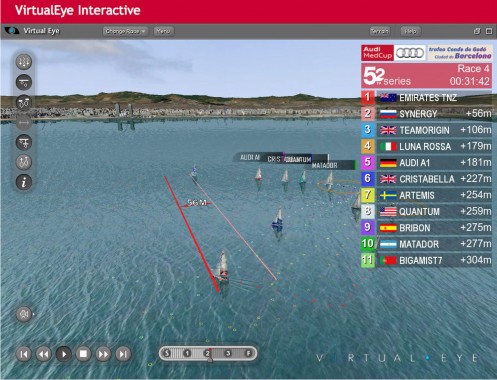Toggle the Terrain button
This screenshot has height=380, width=497.
pos(380,31)
